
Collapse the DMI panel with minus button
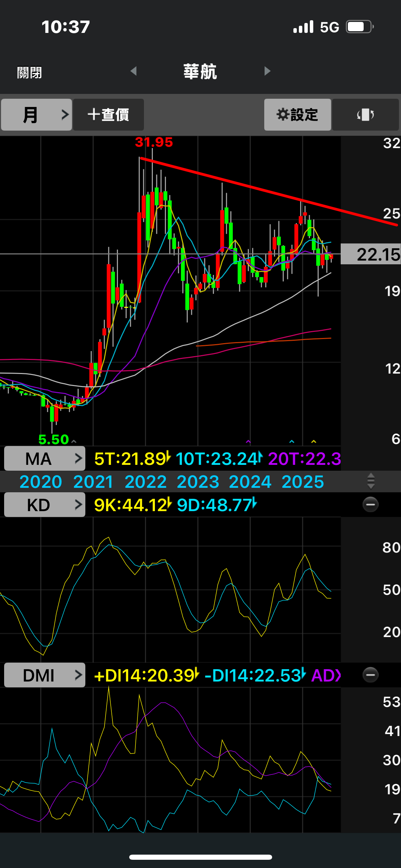[x=370, y=675]
